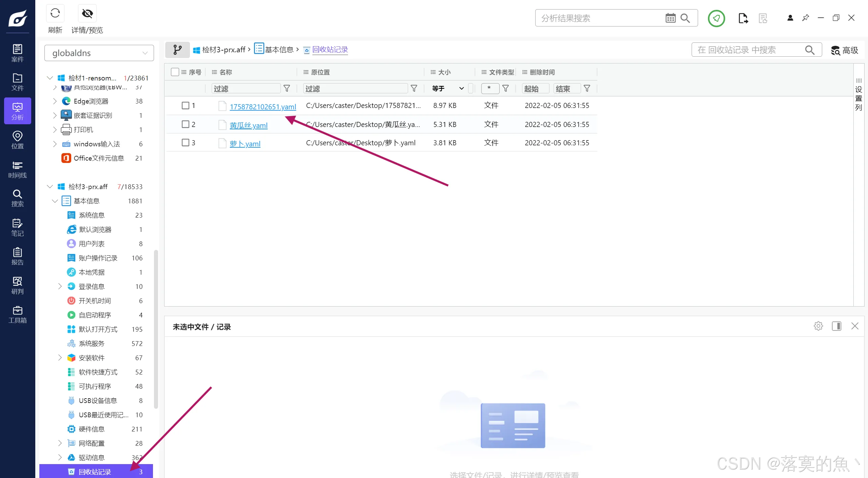The width and height of the screenshot is (868, 478).
Task: Click the refresh icon in toolbar
Action: tap(55, 14)
